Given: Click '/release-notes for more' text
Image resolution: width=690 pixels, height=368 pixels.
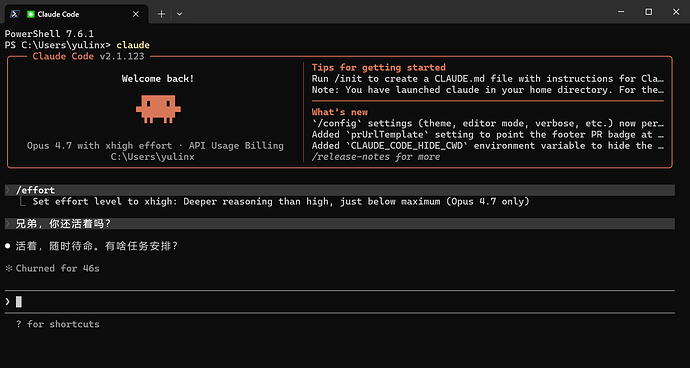Looking at the screenshot, I should [376, 157].
